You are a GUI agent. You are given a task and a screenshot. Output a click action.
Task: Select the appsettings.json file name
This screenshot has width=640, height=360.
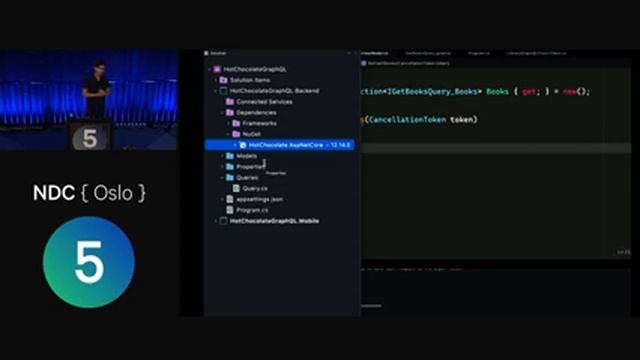tap(260, 199)
